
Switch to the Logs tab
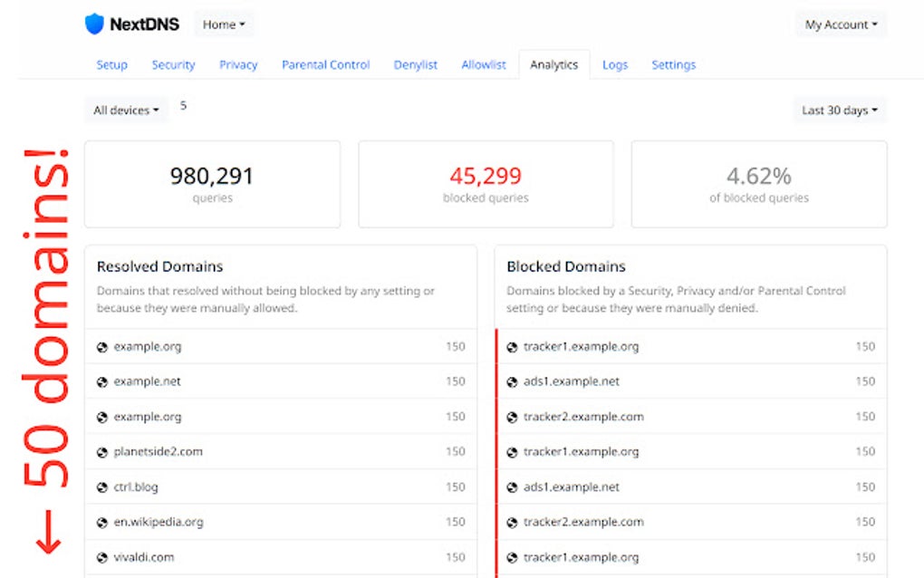point(615,64)
